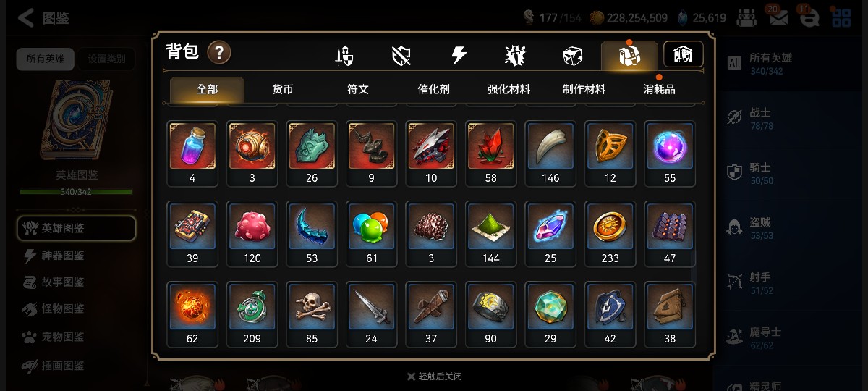Screen dimensions: 868x391
Task: Open the warehouse storage icon
Action: 683,54
